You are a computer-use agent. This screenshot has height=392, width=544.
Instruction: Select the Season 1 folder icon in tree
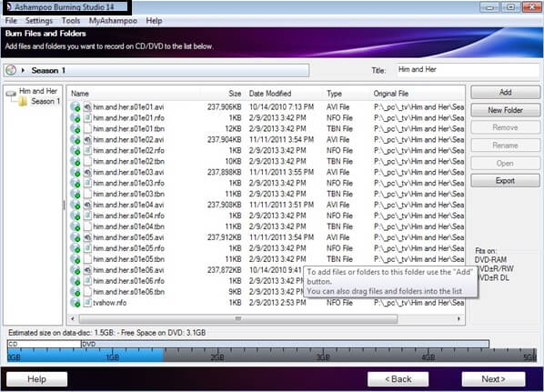click(x=23, y=101)
